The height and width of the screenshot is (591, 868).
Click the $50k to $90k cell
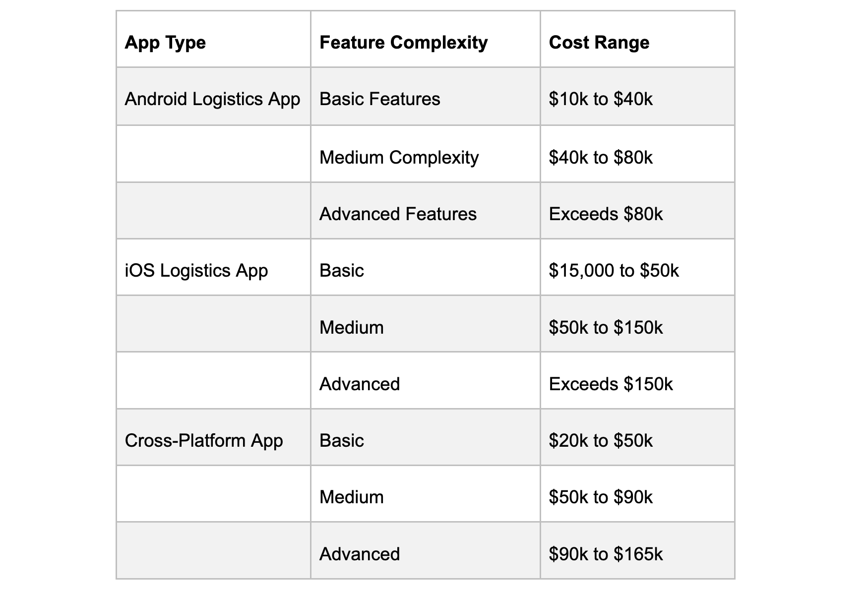pos(637,494)
